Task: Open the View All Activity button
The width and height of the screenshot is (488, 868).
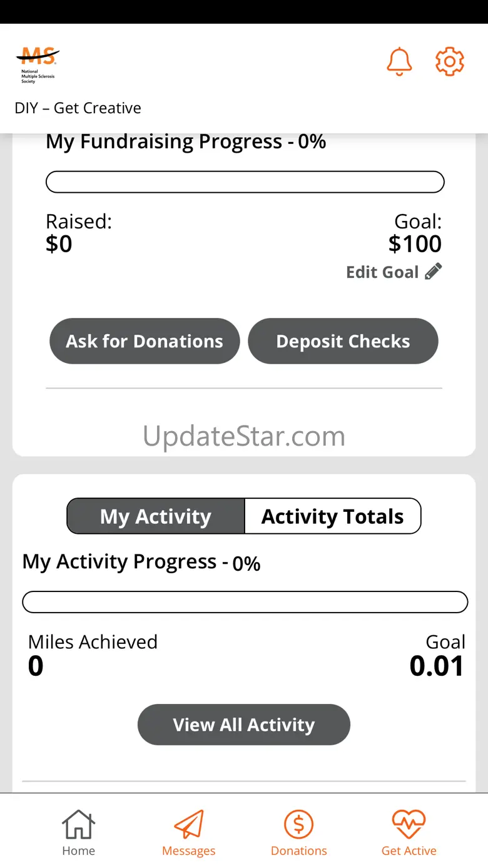Action: click(x=244, y=725)
